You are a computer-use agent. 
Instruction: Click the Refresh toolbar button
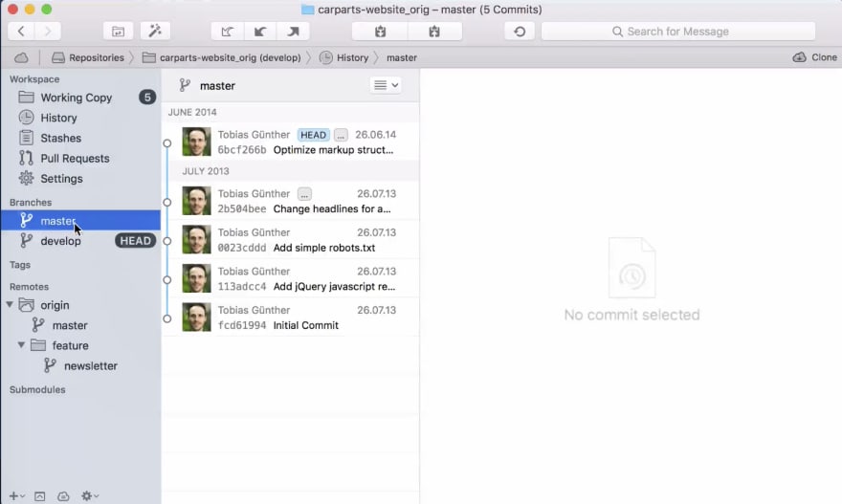click(x=520, y=32)
